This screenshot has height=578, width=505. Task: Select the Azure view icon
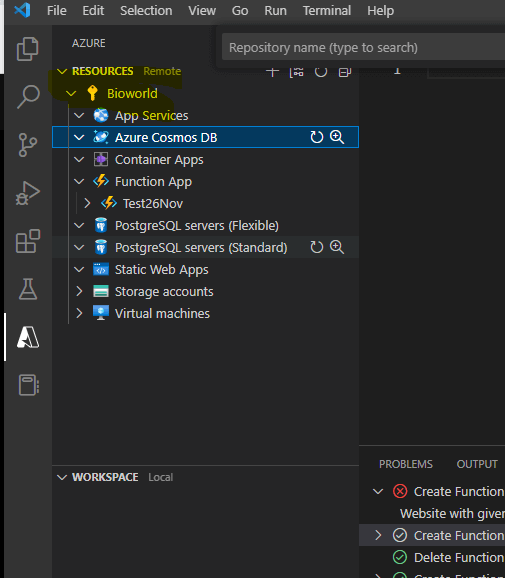coord(28,337)
